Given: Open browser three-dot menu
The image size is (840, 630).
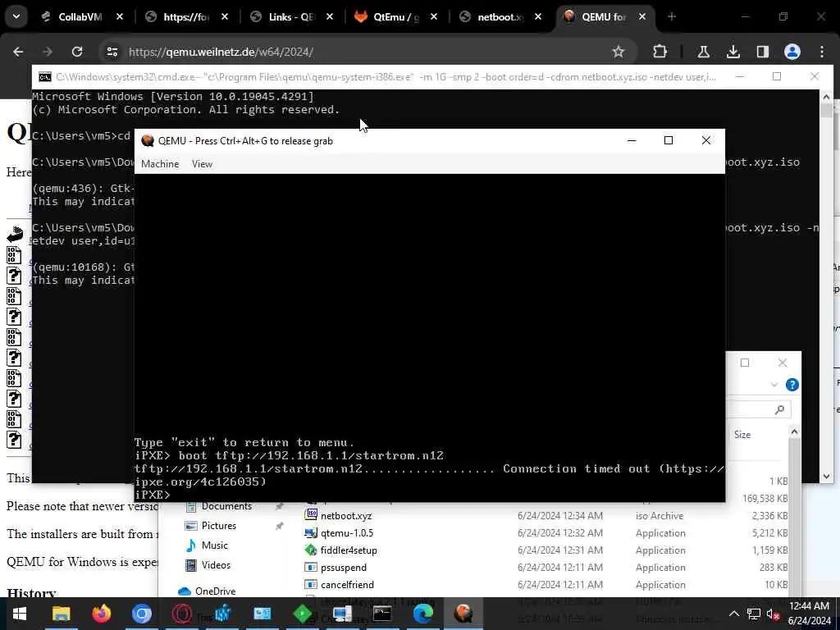Looking at the screenshot, I should coord(822,52).
